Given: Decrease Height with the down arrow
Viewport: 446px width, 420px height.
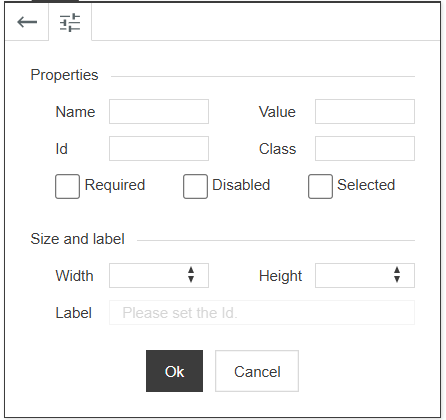Looking at the screenshot, I should coord(397,279).
